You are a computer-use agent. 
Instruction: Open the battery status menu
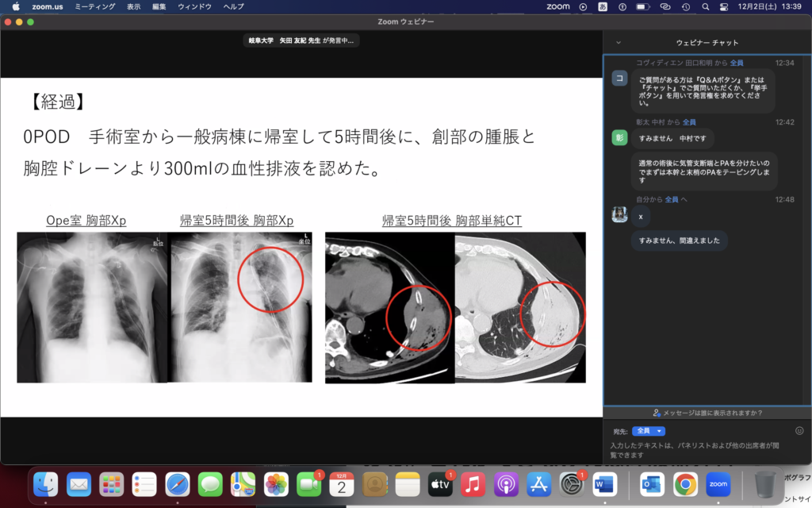[x=643, y=6]
